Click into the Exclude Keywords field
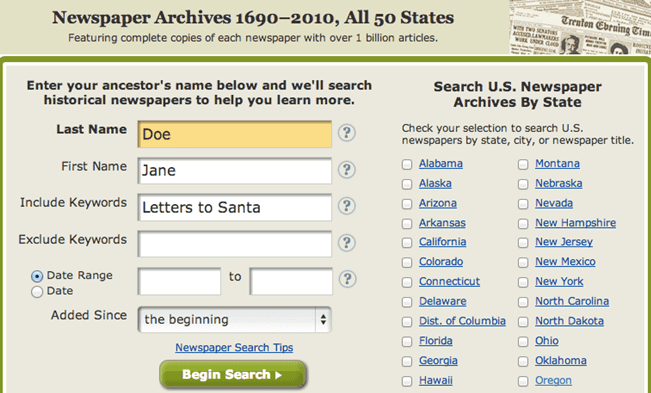 click(235, 244)
